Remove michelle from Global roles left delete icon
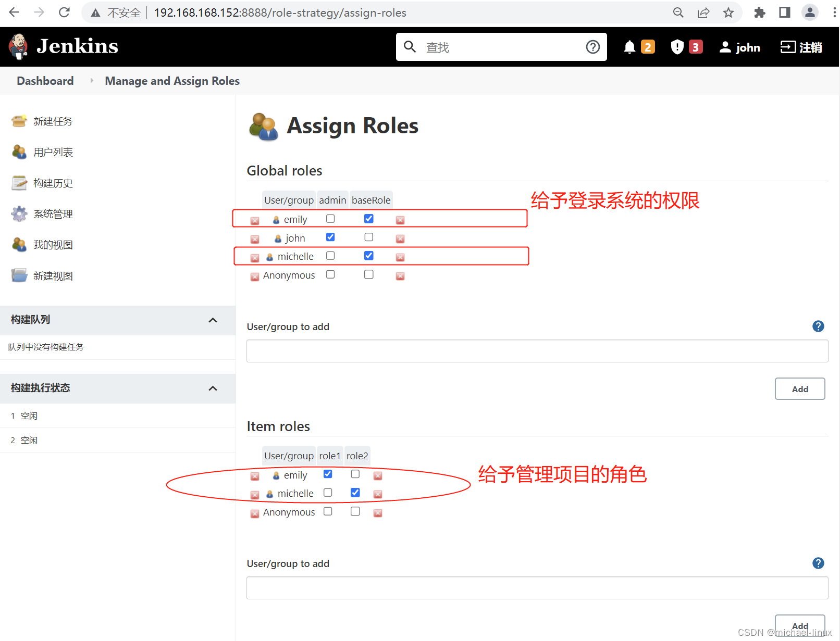The width and height of the screenshot is (840, 641). coord(255,258)
